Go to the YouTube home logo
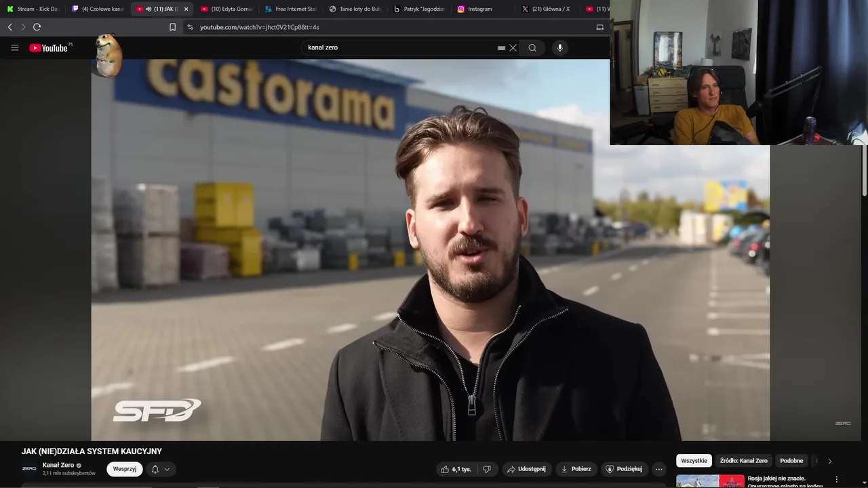Viewport: 868px width, 488px height. click(x=49, y=47)
